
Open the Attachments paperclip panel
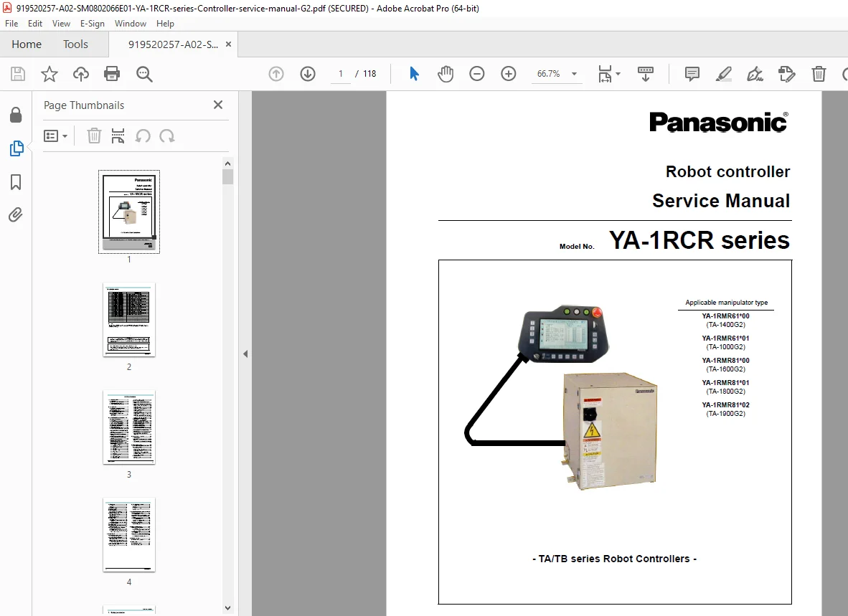16,215
